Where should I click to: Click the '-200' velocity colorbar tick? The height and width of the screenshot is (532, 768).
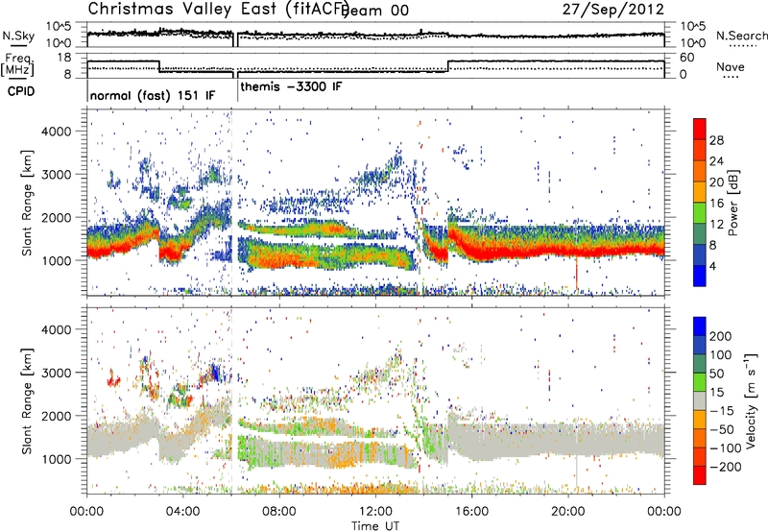tap(725, 467)
